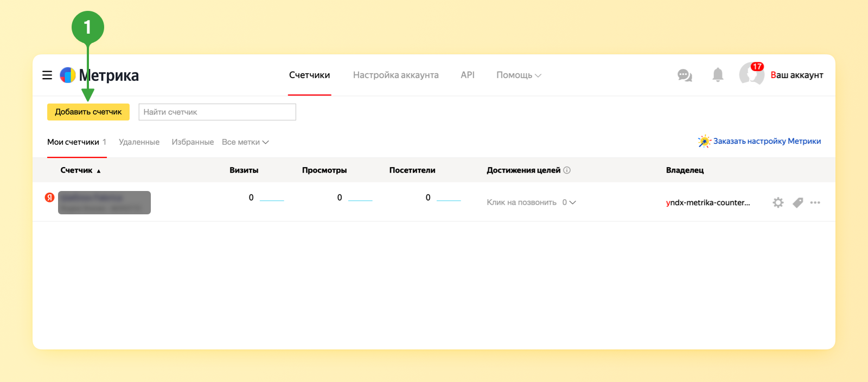Expand the Помощь dropdown menu
The height and width of the screenshot is (382, 868).
click(519, 75)
